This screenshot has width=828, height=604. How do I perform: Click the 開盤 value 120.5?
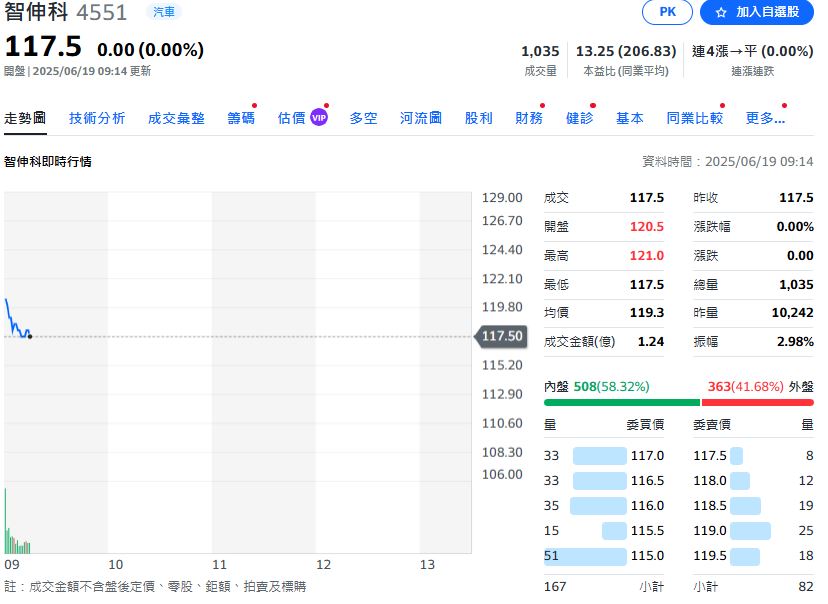pos(646,226)
